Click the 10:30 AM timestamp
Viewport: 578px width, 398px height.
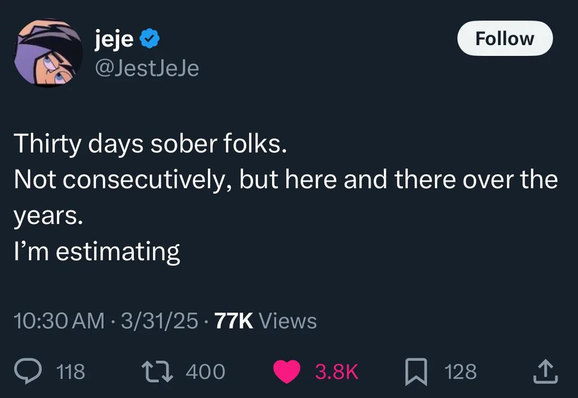(x=59, y=321)
